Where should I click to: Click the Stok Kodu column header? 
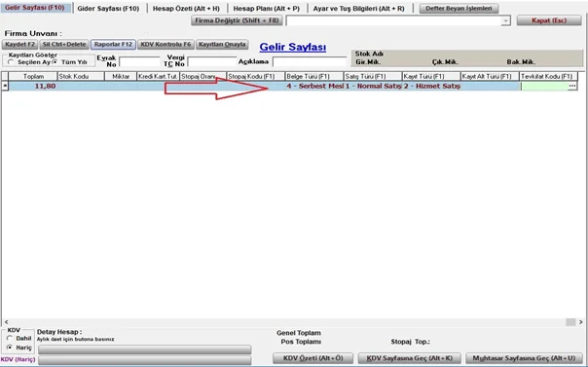tap(81, 76)
